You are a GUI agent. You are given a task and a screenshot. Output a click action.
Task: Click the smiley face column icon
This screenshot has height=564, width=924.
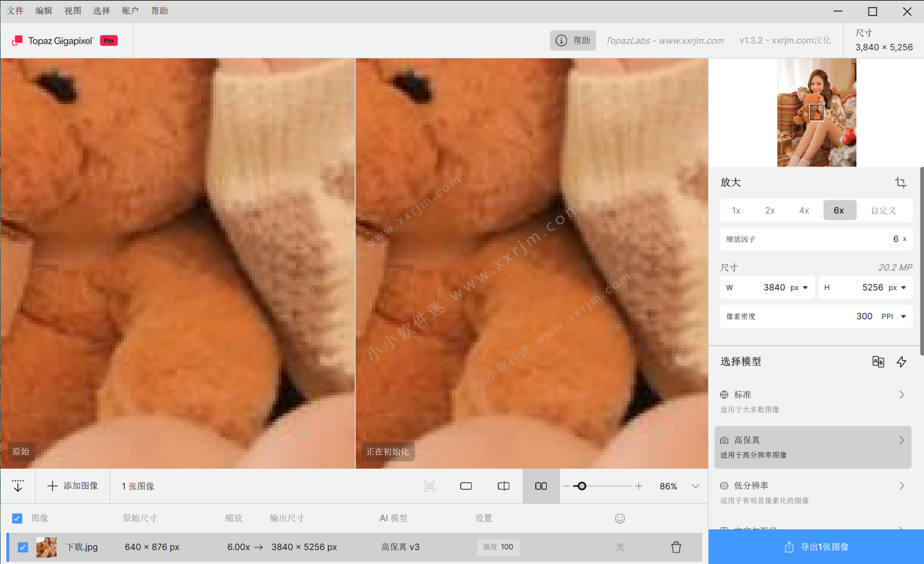[x=620, y=518]
